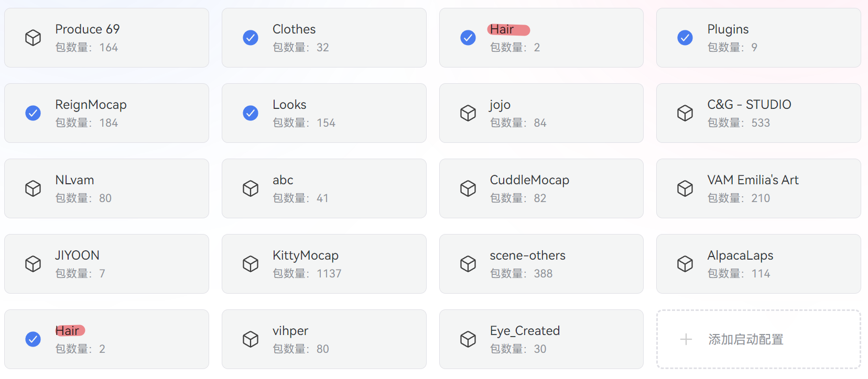Click the package icon on C&G - STUDIO

pyautogui.click(x=685, y=113)
